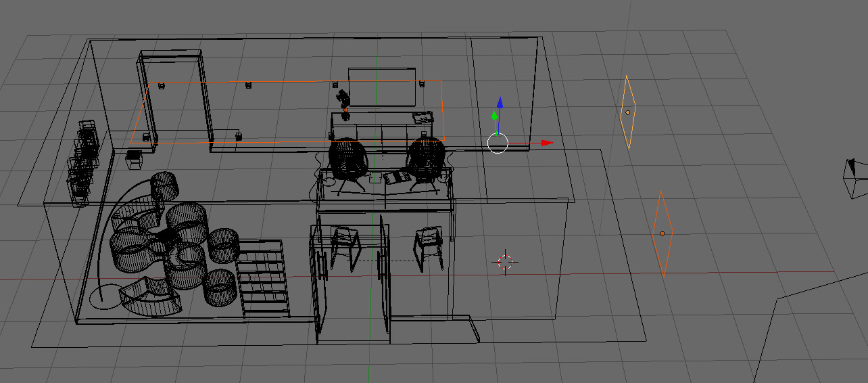Viewport: 868px width, 383px height.
Task: Select the left stool in the lower room
Action: pos(345,248)
